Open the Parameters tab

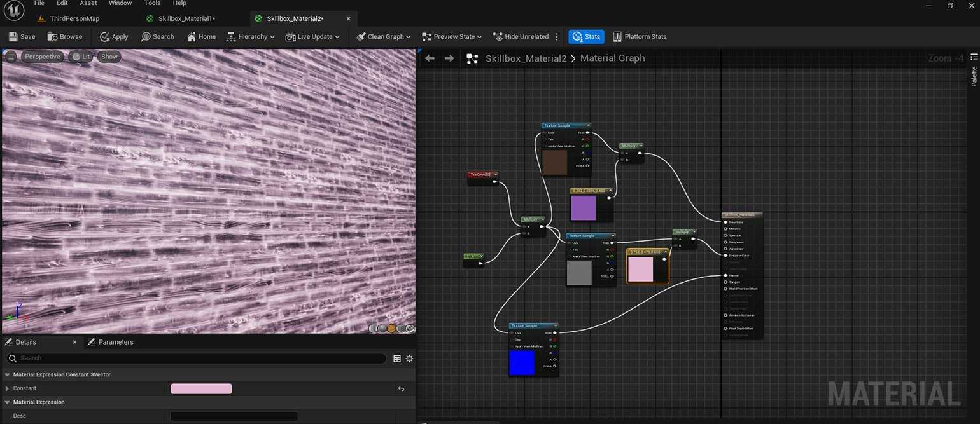(x=115, y=342)
